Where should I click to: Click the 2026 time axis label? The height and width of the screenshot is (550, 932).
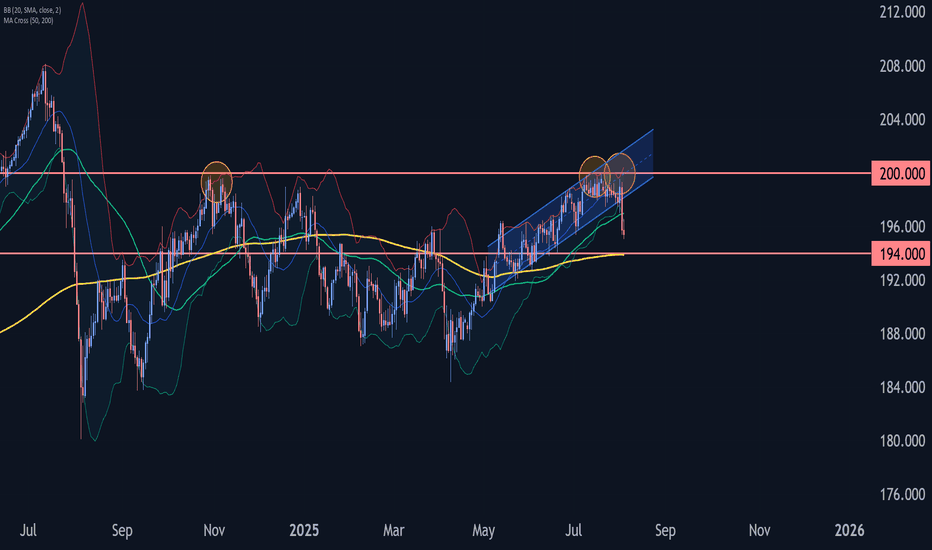pos(849,530)
